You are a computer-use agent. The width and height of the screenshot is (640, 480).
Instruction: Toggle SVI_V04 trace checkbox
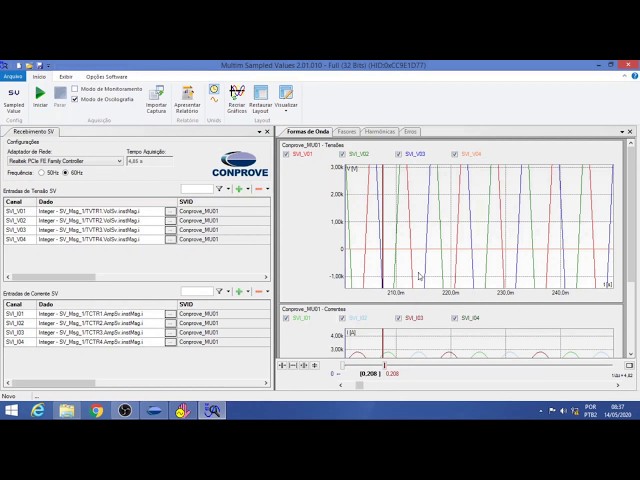(x=454, y=154)
